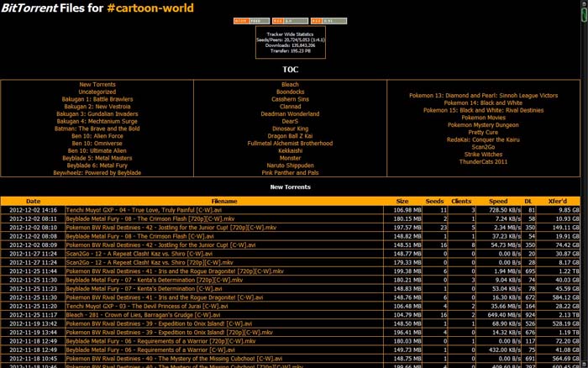The width and height of the screenshot is (588, 368).
Task: Open ThunderCats 2011 section link
Action: pyautogui.click(x=483, y=161)
